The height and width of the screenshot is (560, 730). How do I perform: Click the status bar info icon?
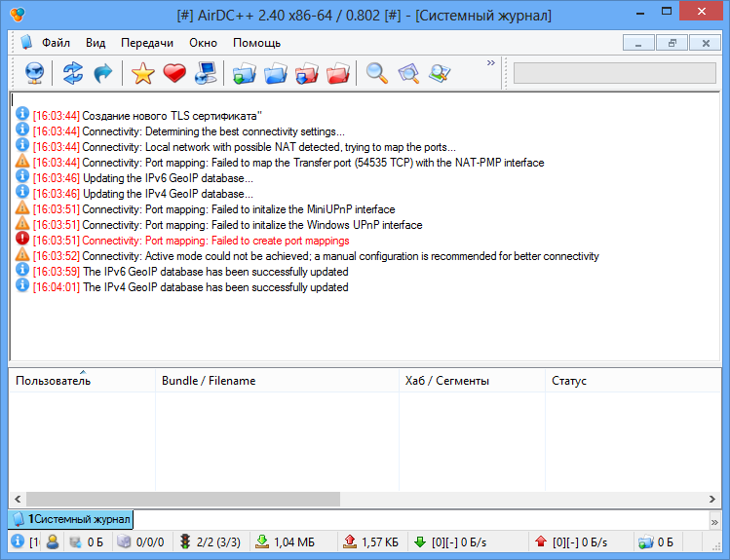tap(18, 541)
